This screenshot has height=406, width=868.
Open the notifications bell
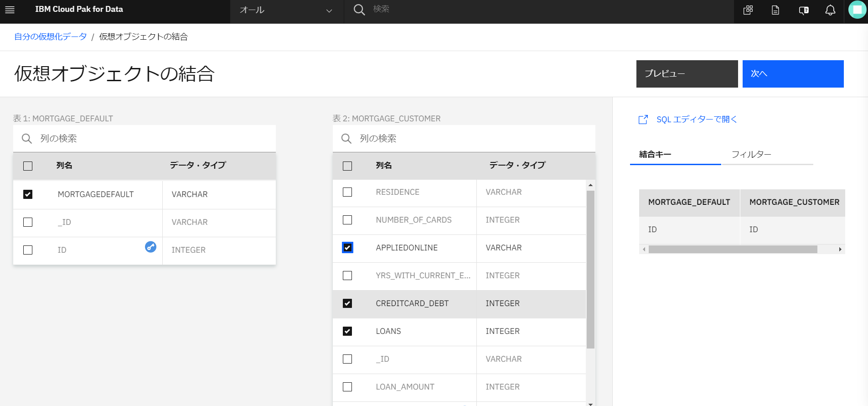click(830, 10)
